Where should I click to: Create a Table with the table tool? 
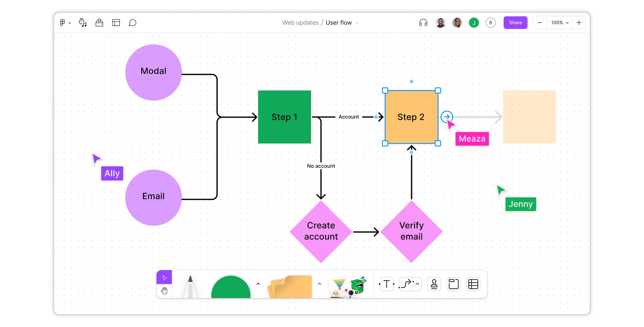tap(473, 284)
